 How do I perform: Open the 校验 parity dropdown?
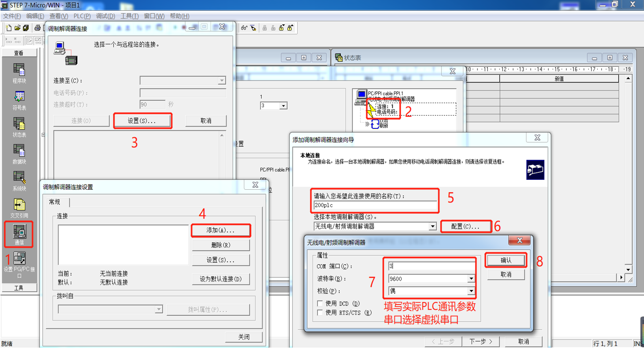click(x=471, y=291)
